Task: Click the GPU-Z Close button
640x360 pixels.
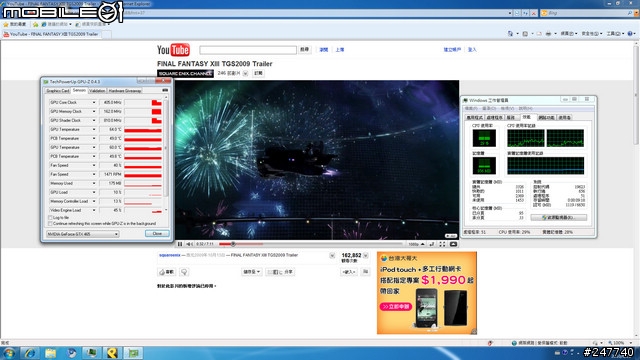Action: [x=157, y=233]
